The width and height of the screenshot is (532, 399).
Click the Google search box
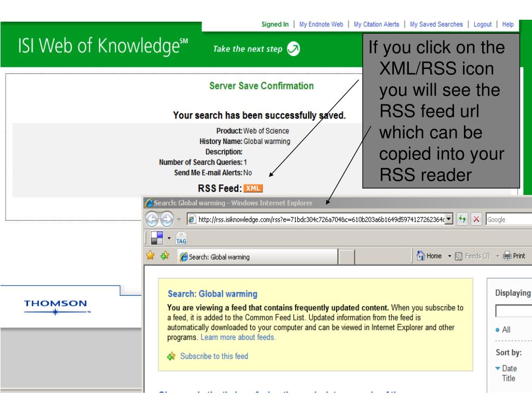tap(509, 220)
